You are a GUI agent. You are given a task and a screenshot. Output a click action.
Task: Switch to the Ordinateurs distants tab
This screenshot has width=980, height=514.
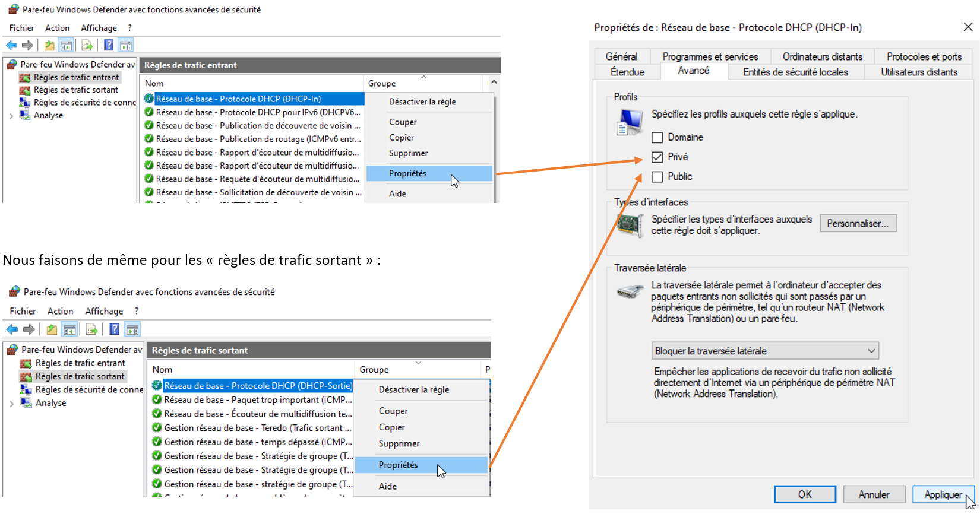823,56
